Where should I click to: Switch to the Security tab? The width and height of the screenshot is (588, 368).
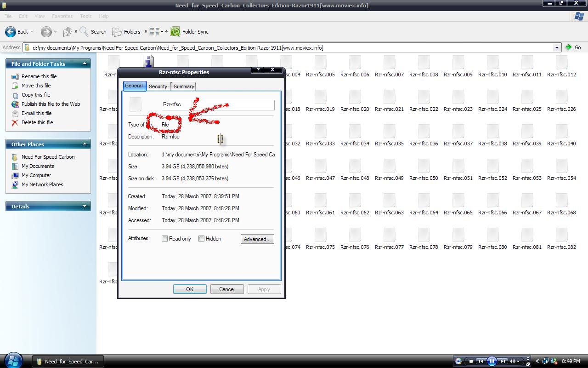tap(158, 86)
